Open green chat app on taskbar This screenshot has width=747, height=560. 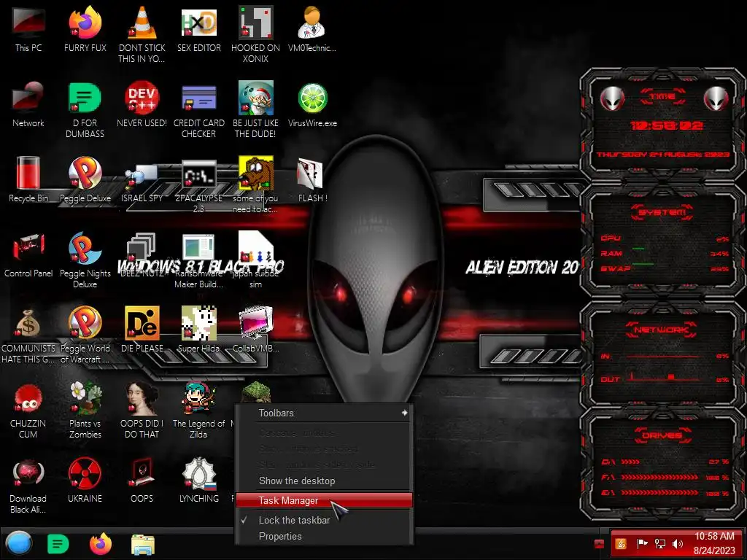[58, 544]
